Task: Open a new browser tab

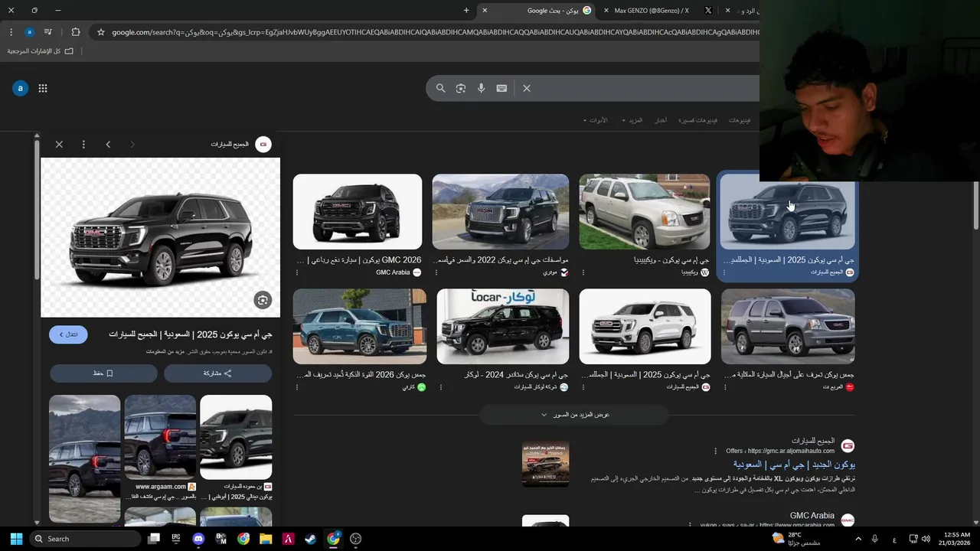Action: [466, 11]
